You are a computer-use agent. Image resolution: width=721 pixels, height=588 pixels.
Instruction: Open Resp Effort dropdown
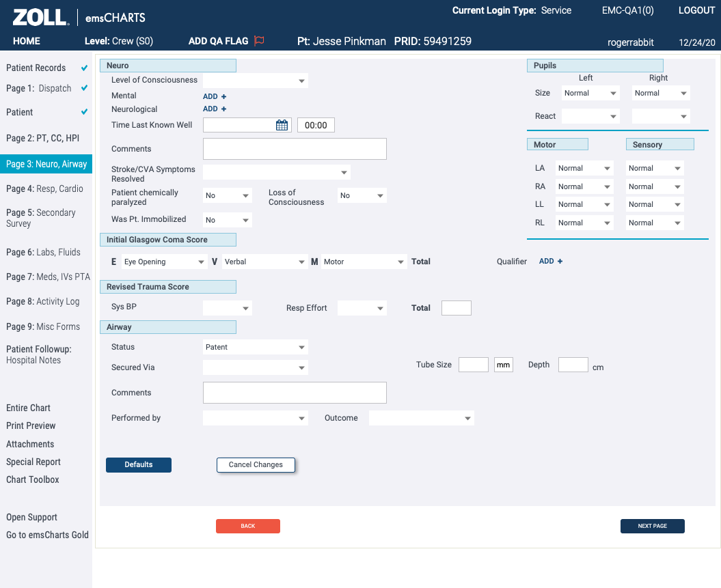coord(362,308)
